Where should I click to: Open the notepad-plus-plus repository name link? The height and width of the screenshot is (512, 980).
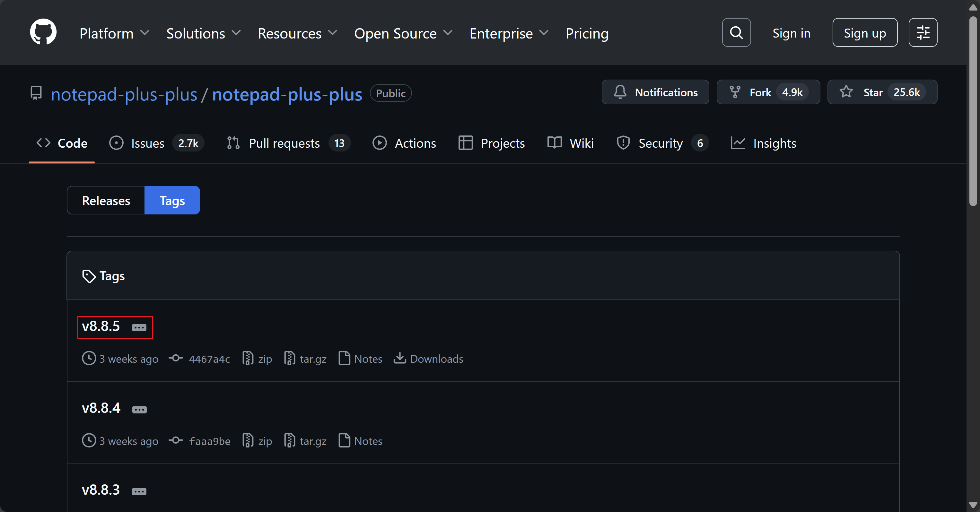pyautogui.click(x=287, y=94)
